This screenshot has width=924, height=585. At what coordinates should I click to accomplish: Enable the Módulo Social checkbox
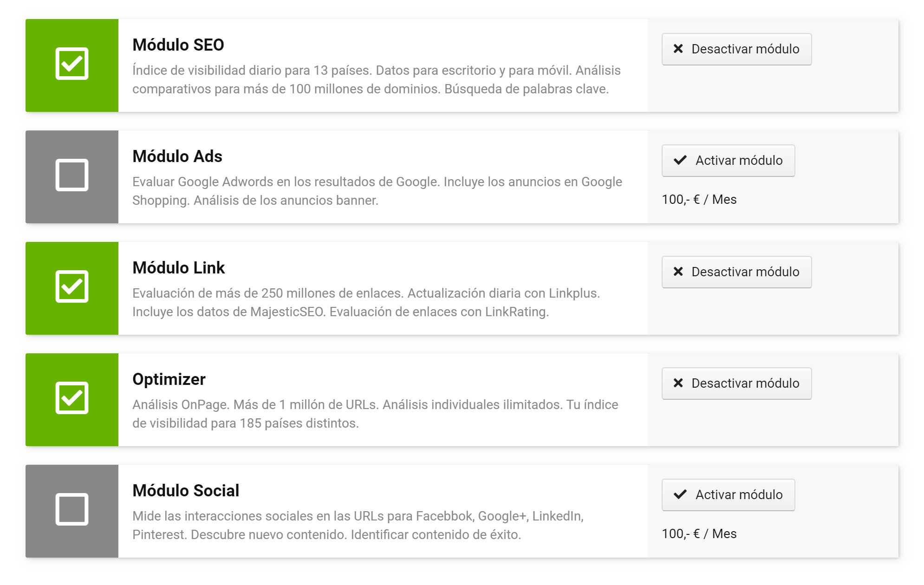point(72,509)
